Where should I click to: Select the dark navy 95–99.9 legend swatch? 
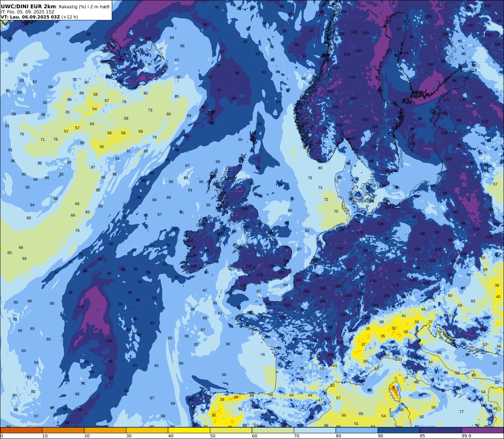click(x=441, y=430)
